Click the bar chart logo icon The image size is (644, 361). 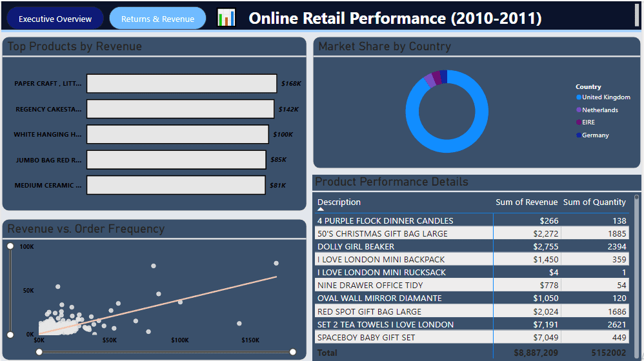point(226,18)
